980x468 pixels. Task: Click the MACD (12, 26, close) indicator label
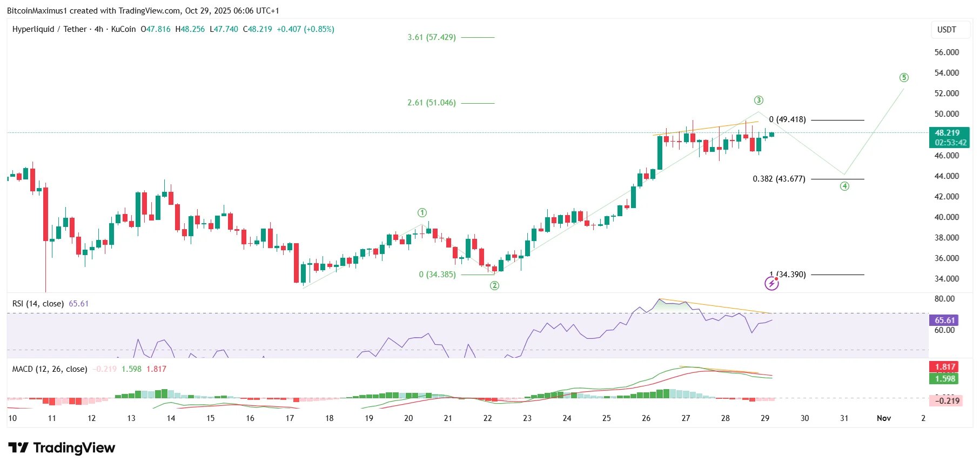coord(50,369)
